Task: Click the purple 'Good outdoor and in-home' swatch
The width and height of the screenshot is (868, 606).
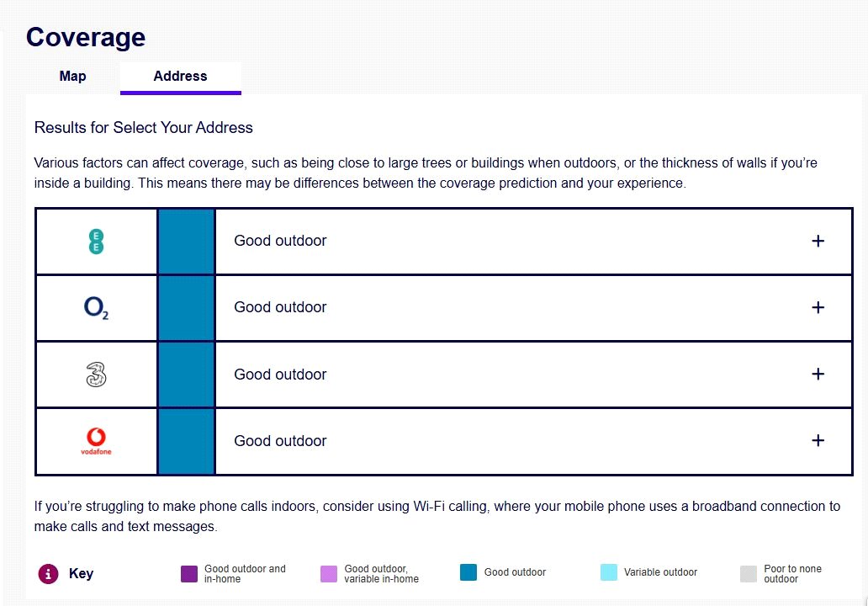Action: 189,574
